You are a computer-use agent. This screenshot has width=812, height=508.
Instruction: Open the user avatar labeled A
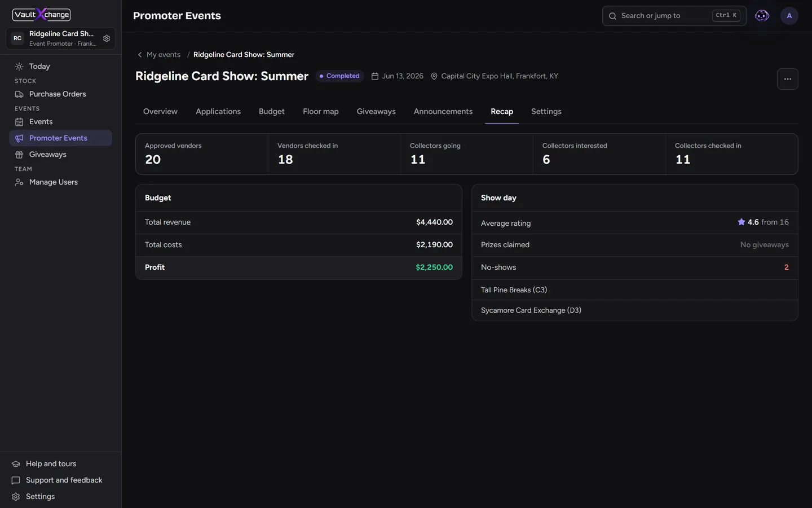789,16
